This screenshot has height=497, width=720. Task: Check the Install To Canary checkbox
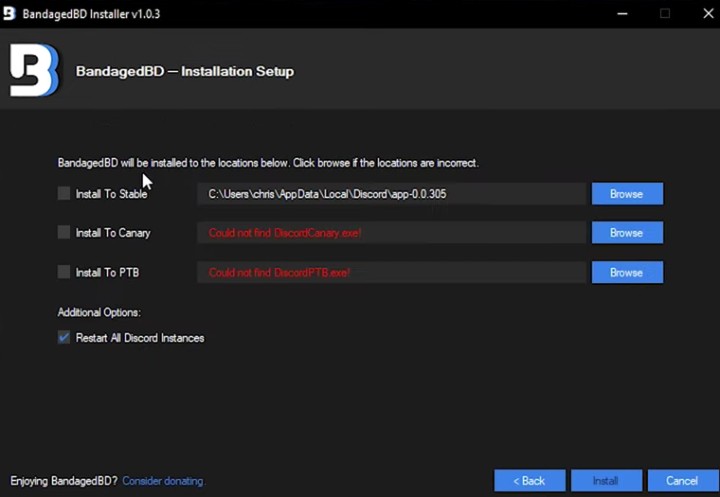coord(64,232)
